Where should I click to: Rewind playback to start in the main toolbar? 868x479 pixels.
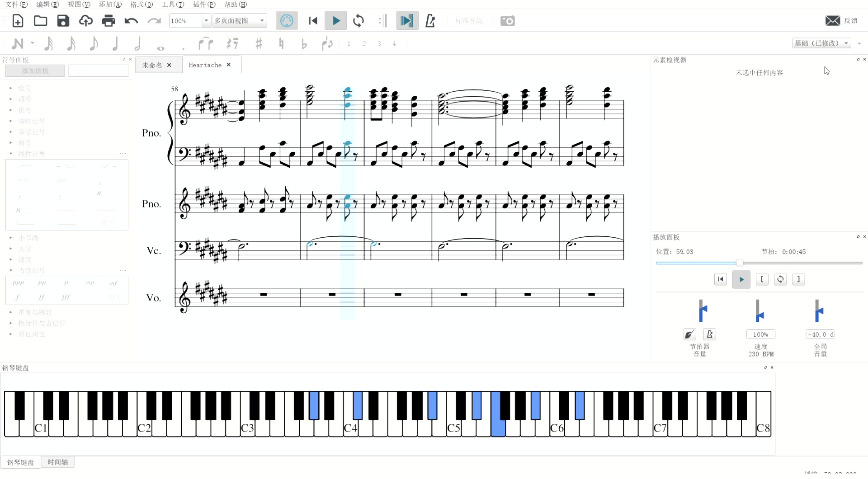pos(313,21)
